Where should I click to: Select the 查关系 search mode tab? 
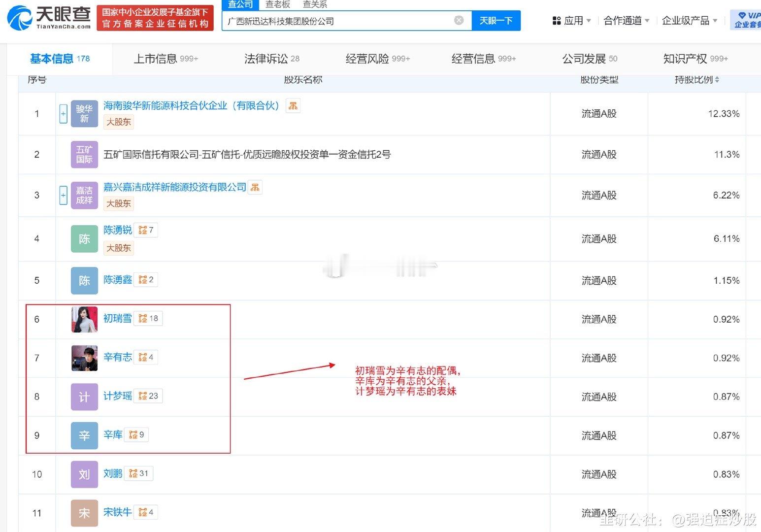click(315, 4)
